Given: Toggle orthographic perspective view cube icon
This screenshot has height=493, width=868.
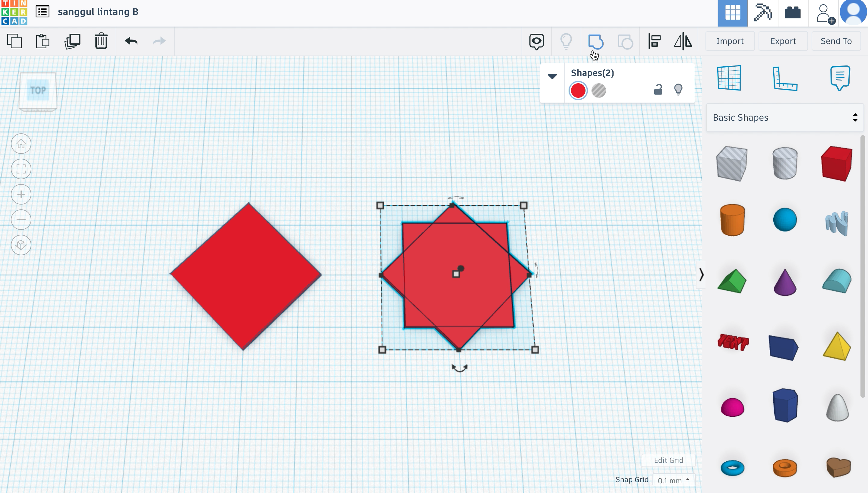Looking at the screenshot, I should point(21,245).
